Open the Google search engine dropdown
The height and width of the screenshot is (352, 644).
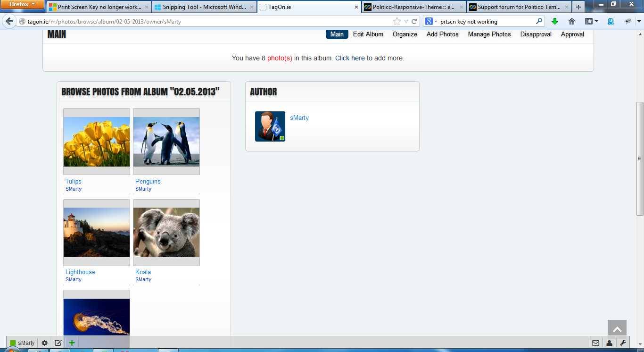[x=431, y=21]
